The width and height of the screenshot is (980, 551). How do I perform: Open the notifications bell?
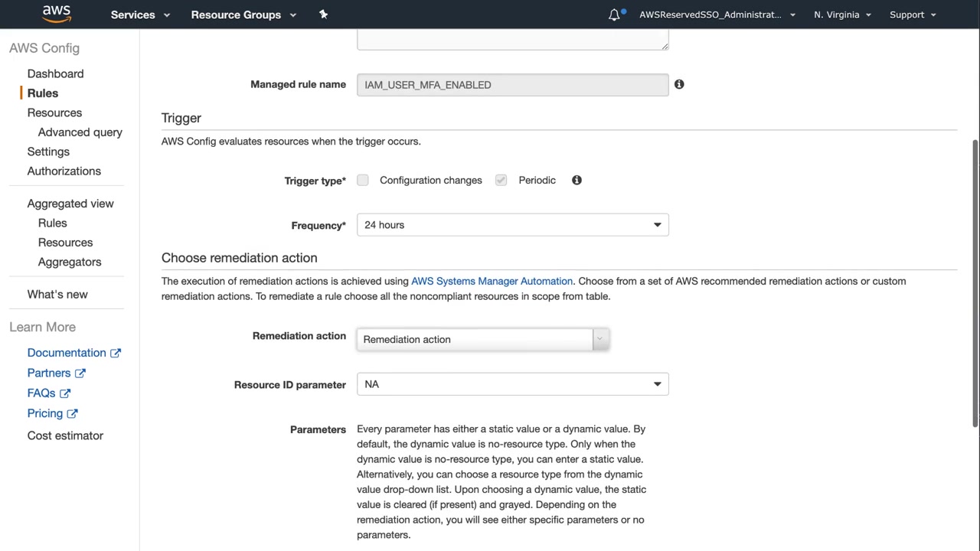[x=614, y=15]
